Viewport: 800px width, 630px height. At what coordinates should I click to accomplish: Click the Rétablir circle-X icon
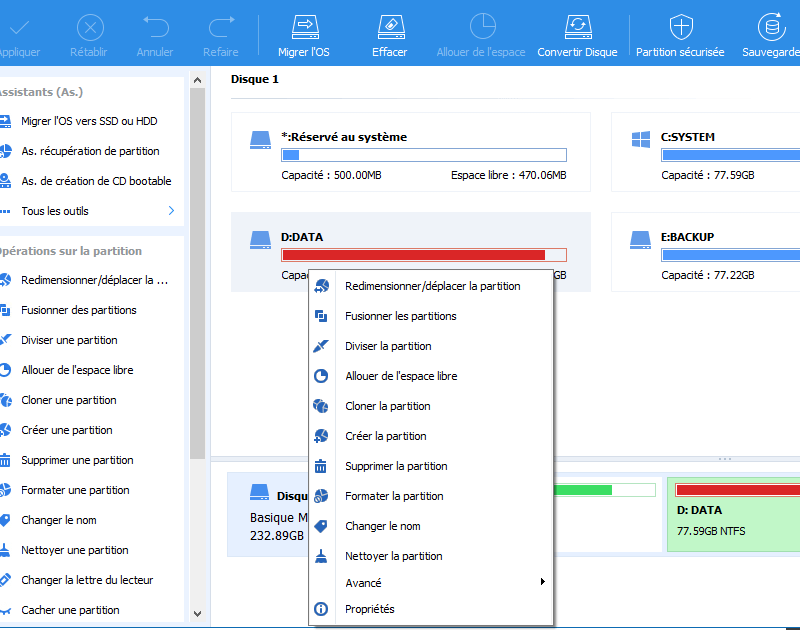(90, 27)
